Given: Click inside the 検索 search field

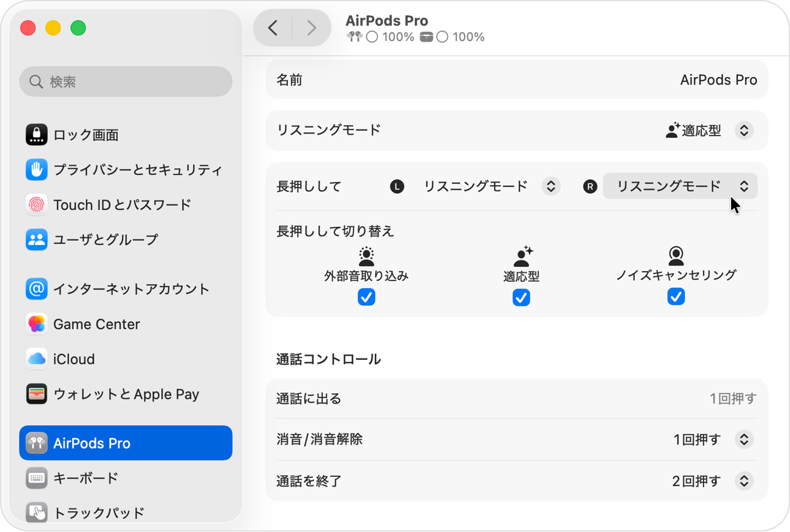Looking at the screenshot, I should click(126, 81).
